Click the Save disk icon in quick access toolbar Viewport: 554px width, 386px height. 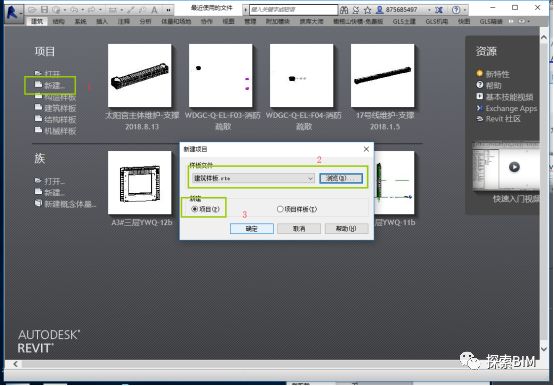(44, 10)
